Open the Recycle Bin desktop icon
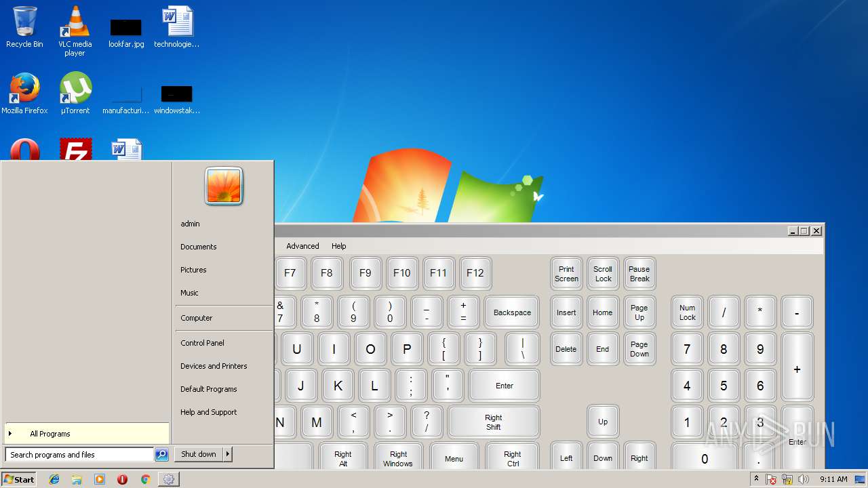Image resolution: width=868 pixels, height=488 pixels. [x=24, y=27]
